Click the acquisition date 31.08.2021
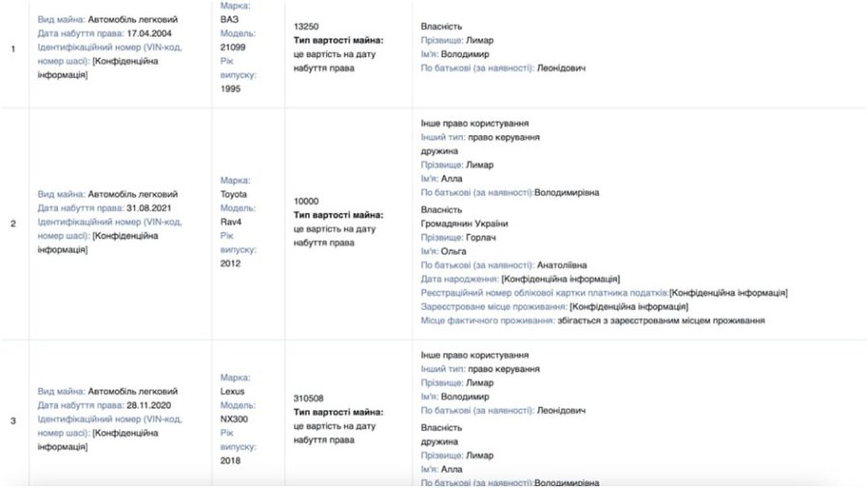The width and height of the screenshot is (868, 488). tap(149, 207)
